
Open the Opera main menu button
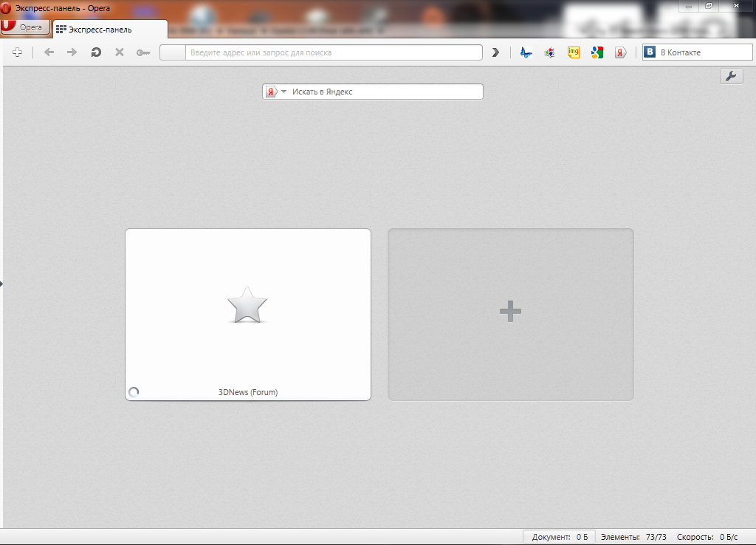point(26,27)
